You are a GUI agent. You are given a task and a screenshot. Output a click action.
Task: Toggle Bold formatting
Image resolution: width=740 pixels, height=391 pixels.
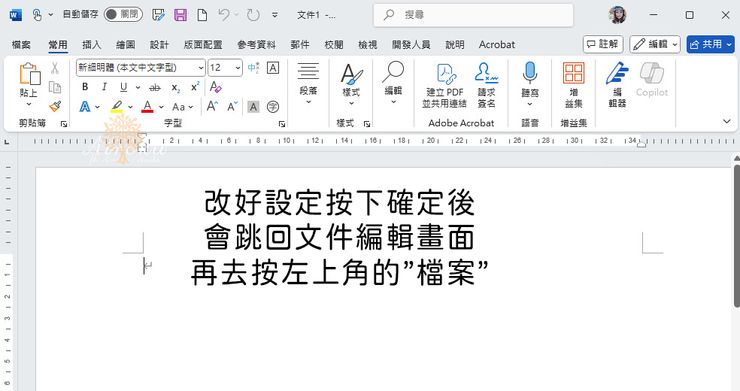(85, 87)
